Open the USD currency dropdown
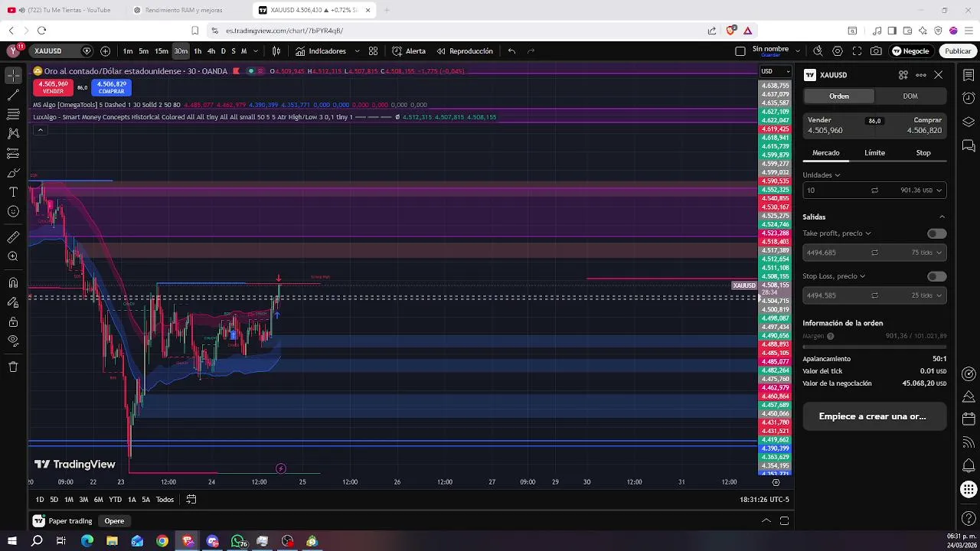The image size is (980, 551). [776, 71]
